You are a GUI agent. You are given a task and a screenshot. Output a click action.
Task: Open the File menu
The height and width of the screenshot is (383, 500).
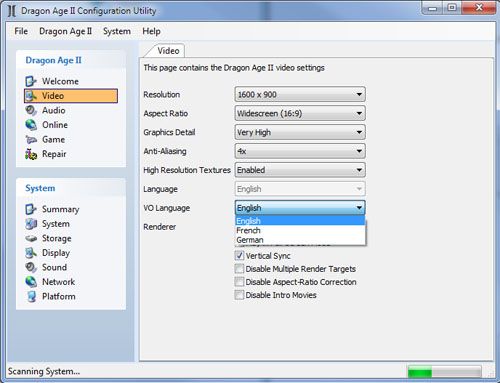21,31
